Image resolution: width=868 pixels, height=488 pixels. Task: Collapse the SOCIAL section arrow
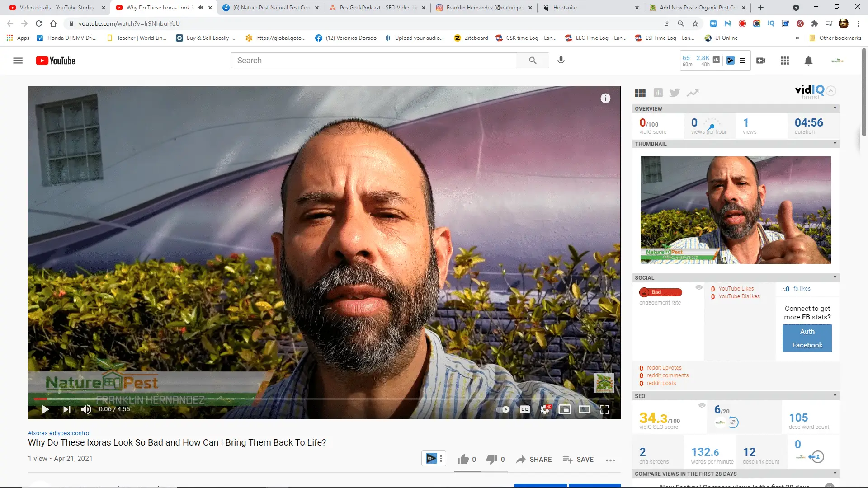[835, 277]
